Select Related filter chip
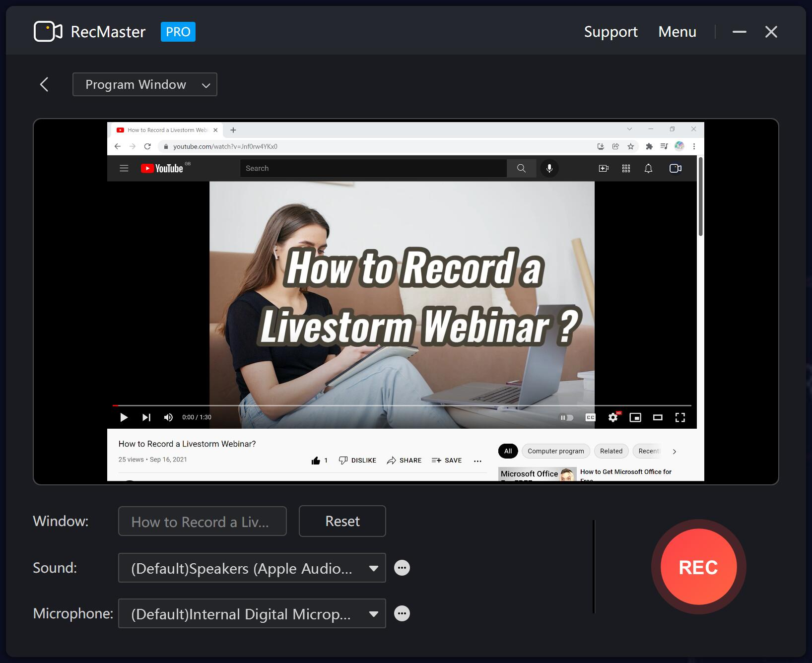Viewport: 812px width, 663px height. pos(611,451)
